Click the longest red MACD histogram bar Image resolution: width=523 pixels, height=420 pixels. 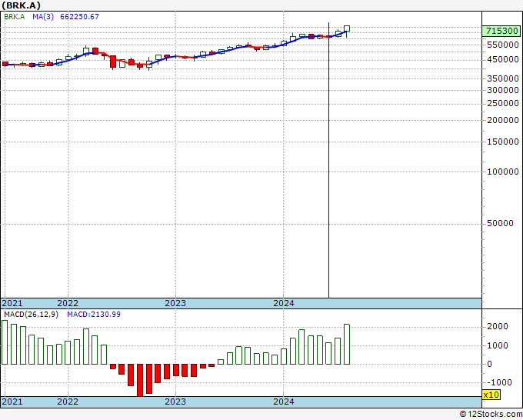[x=140, y=380]
